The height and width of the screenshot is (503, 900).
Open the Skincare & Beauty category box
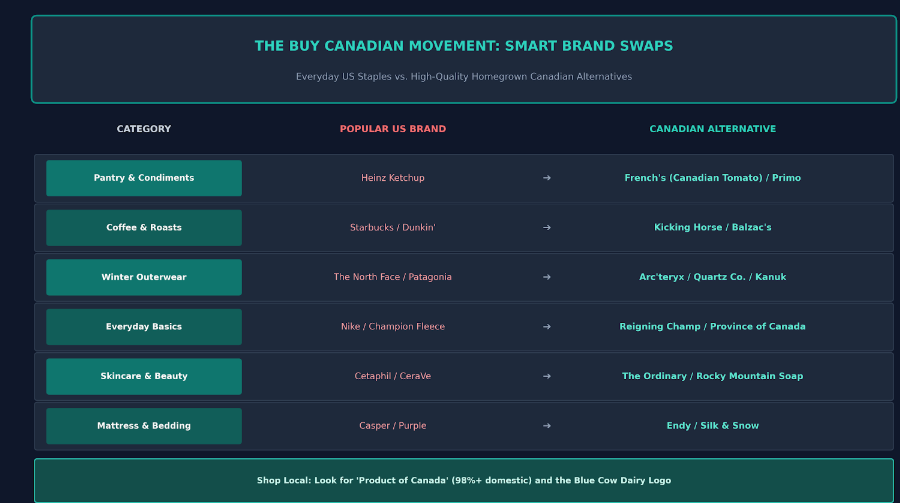144,376
